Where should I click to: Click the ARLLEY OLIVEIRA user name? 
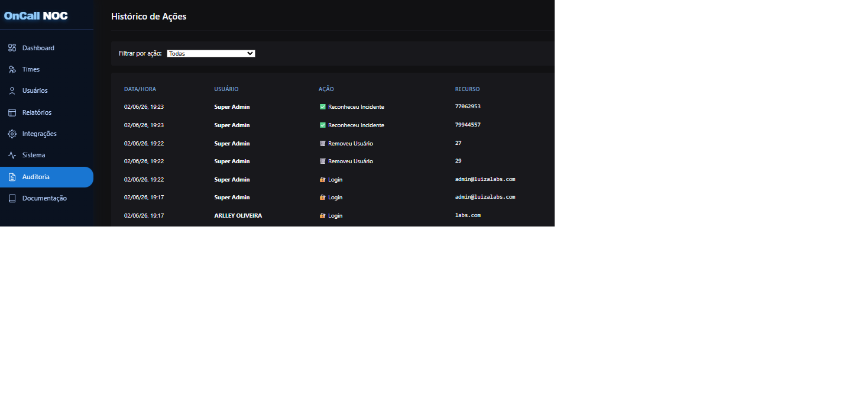click(238, 216)
